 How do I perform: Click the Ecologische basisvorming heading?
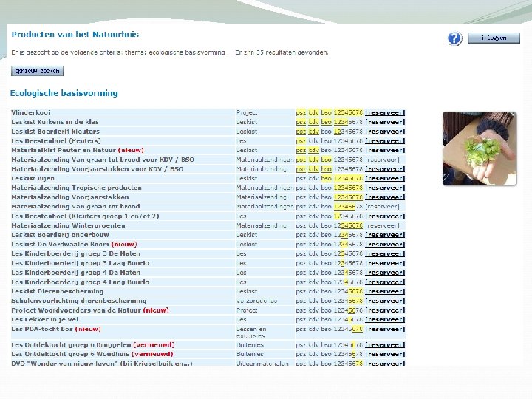pos(64,93)
